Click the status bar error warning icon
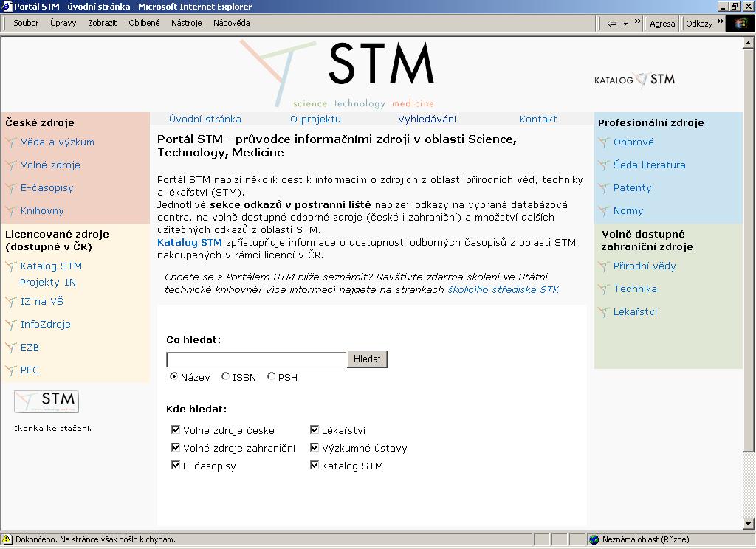The height and width of the screenshot is (549, 756). point(7,539)
